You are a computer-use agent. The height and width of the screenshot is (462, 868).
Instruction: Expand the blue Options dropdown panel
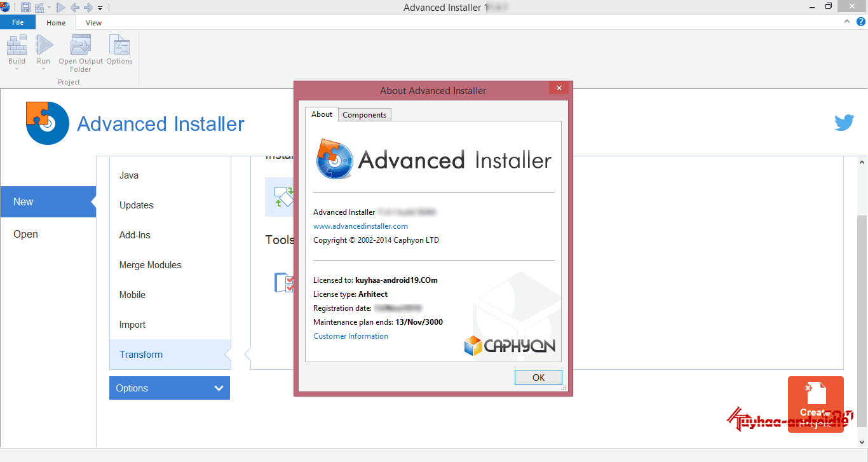pos(170,388)
